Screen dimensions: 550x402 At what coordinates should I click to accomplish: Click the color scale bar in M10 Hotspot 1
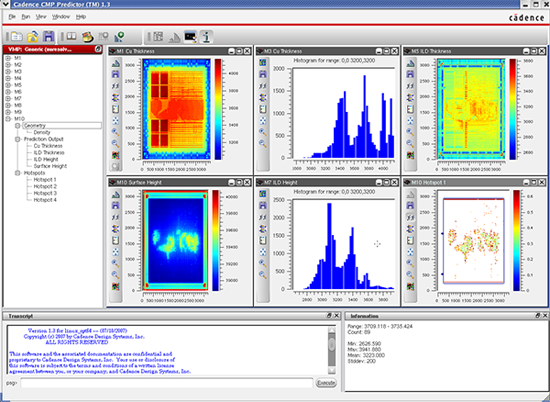(517, 241)
